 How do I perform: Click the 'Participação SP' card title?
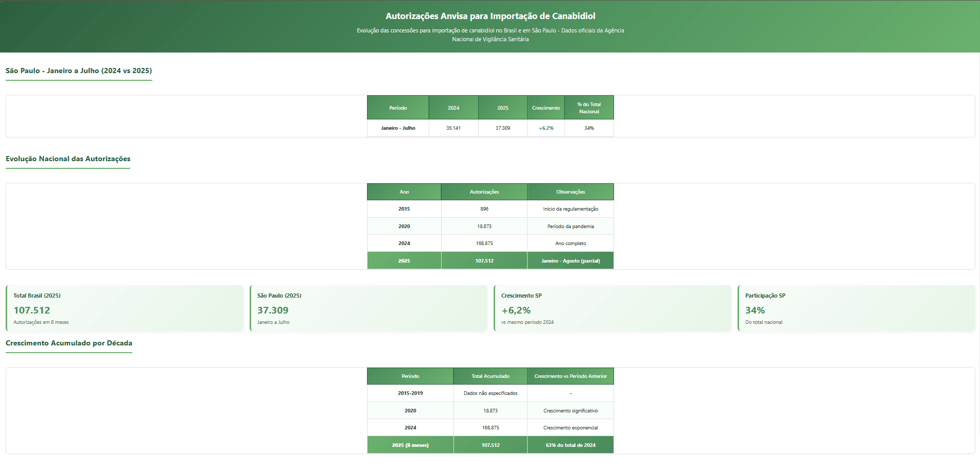(765, 296)
